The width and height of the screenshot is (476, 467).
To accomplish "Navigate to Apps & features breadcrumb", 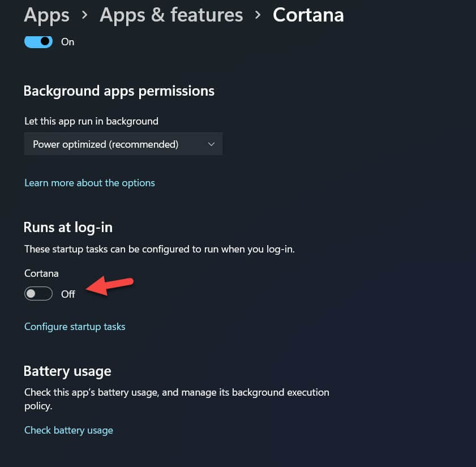I will (x=171, y=15).
